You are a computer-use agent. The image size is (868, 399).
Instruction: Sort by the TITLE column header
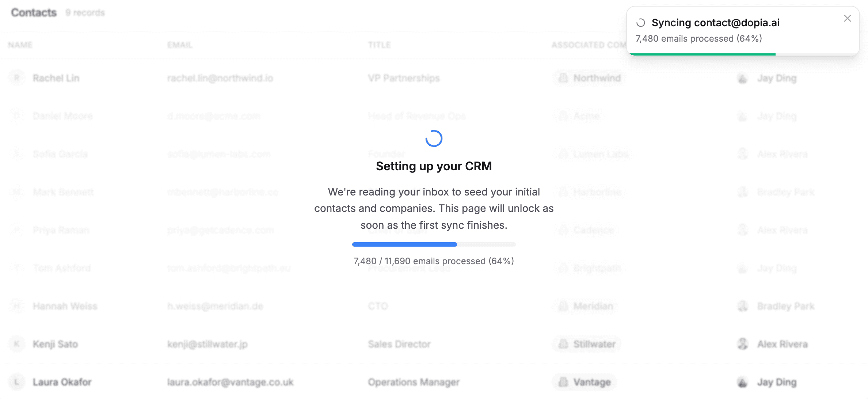point(380,45)
